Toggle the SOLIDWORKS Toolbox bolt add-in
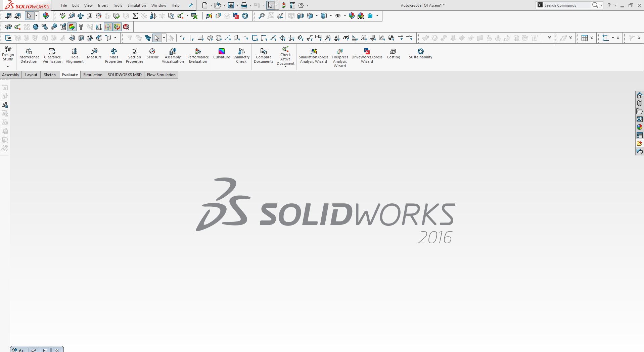 (x=81, y=27)
